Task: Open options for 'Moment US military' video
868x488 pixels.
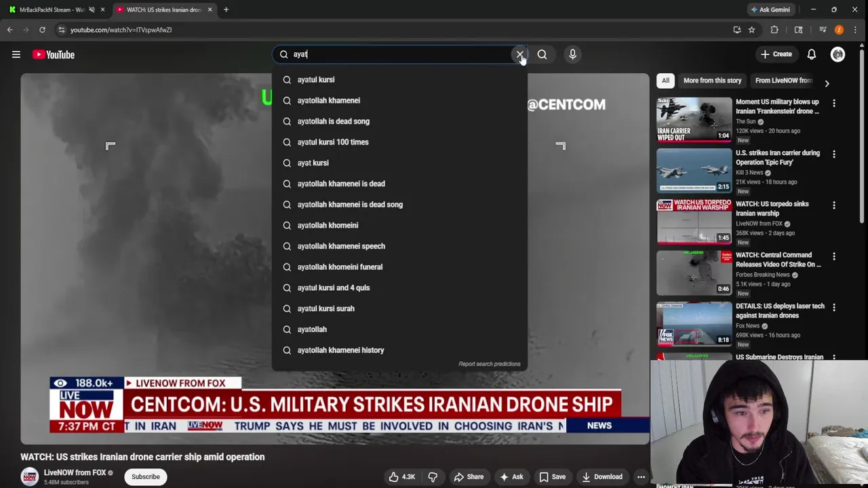Action: coord(834,103)
